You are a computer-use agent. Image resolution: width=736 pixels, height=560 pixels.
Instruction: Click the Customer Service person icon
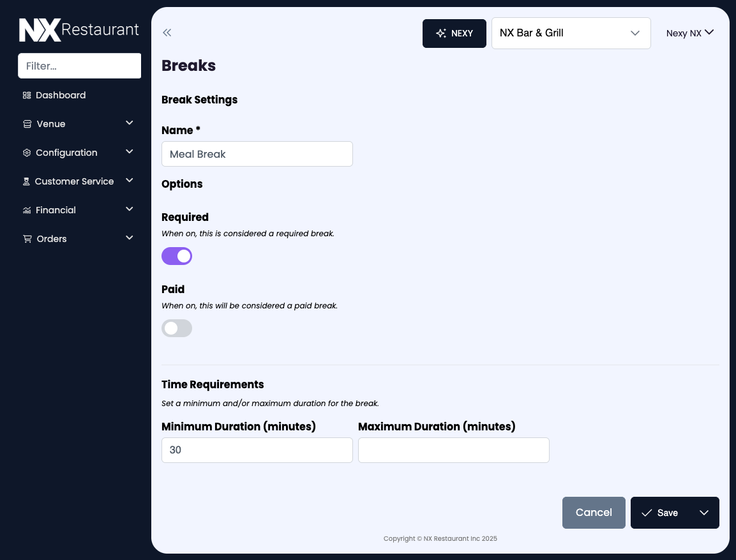pyautogui.click(x=27, y=181)
